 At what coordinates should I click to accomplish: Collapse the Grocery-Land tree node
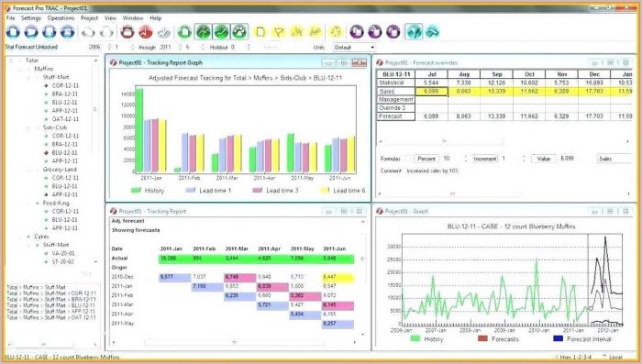point(28,170)
